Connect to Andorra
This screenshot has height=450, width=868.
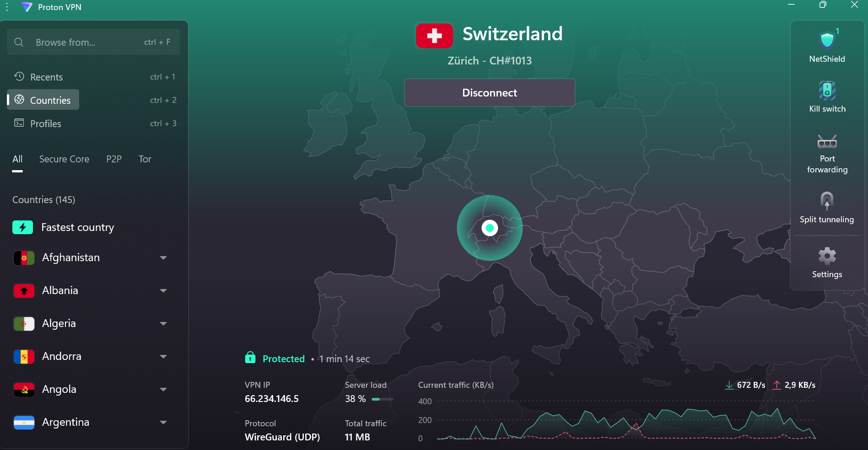tap(62, 356)
